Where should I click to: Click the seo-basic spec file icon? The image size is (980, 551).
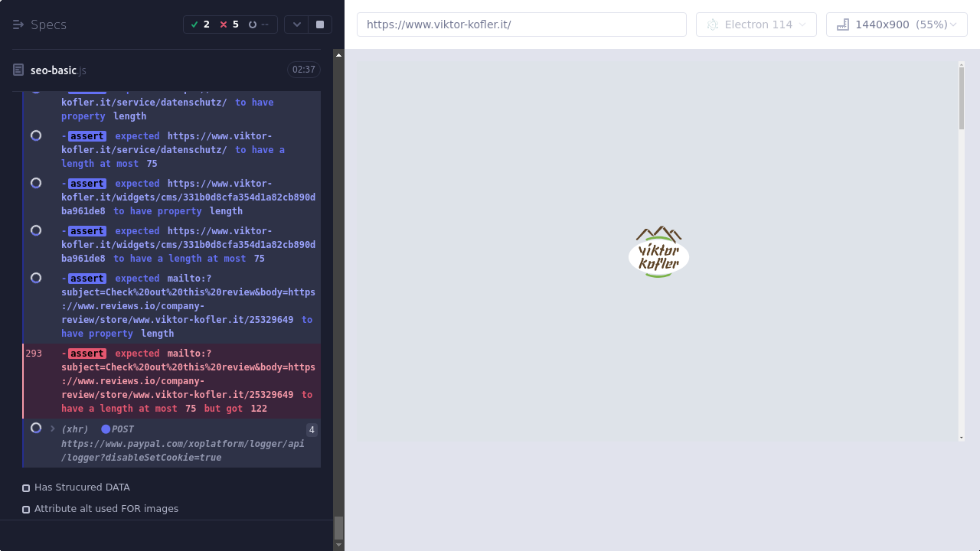(18, 70)
